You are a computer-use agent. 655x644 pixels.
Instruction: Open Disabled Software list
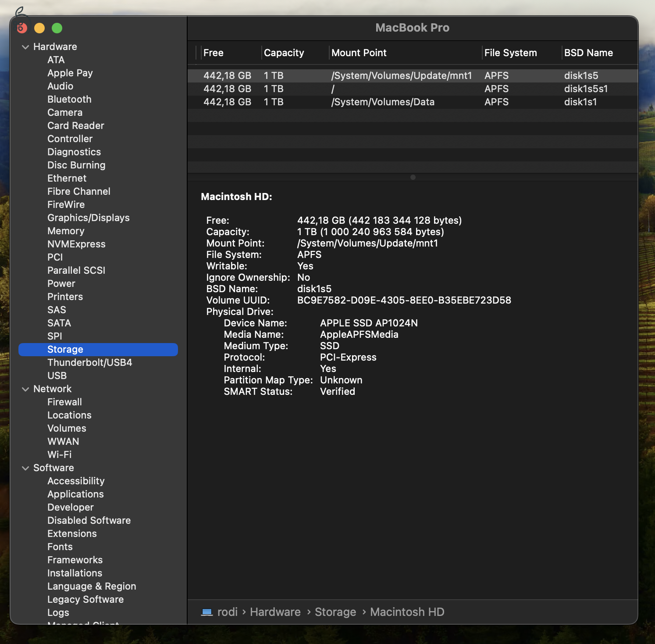pyautogui.click(x=89, y=520)
